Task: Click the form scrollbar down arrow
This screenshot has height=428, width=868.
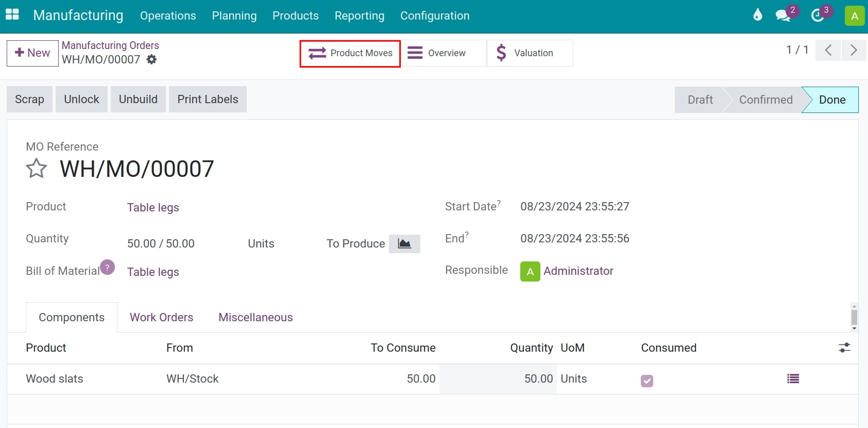Action: tap(854, 328)
